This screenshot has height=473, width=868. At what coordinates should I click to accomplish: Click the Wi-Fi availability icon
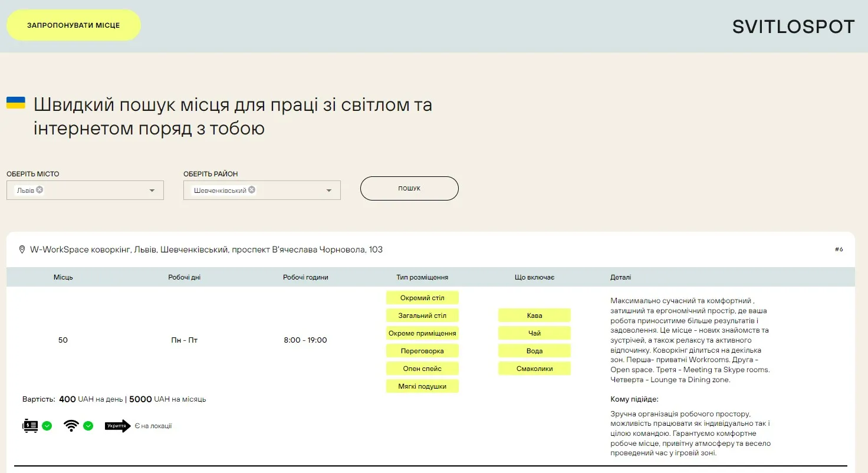pos(71,425)
